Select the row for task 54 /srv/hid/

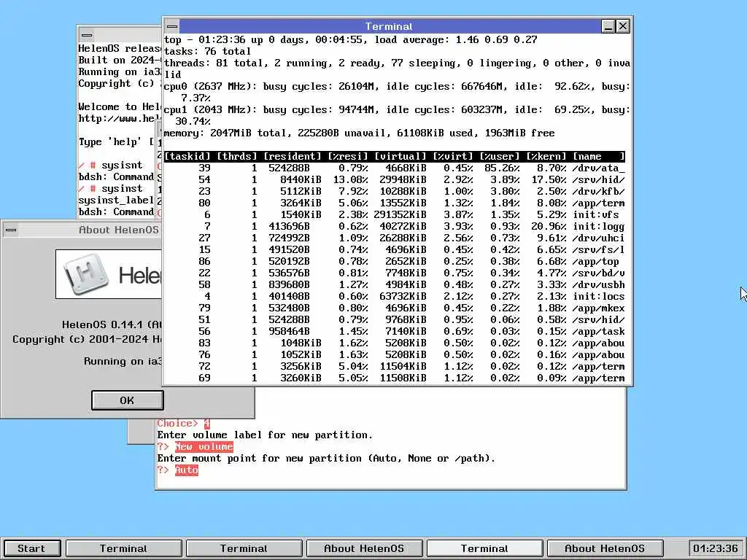click(x=394, y=179)
